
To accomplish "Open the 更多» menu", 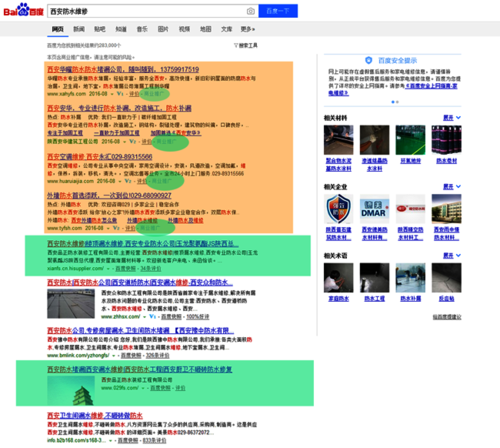I will pos(248,29).
